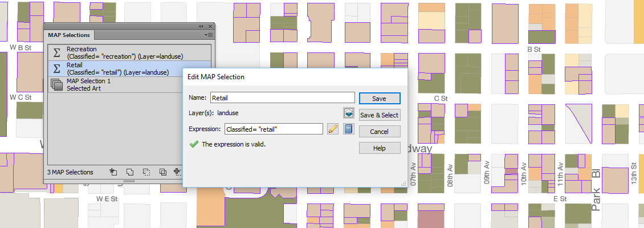Click the Expression text field
644x228 pixels.
[274, 129]
